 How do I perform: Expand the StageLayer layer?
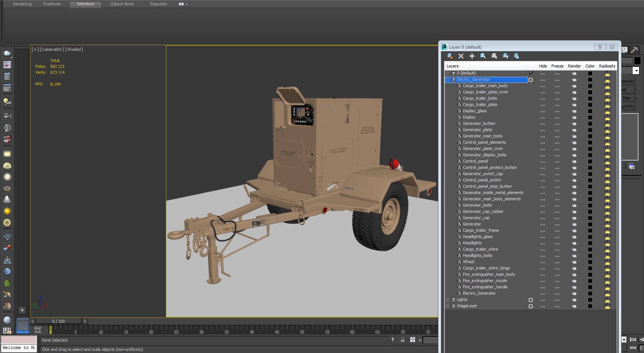coord(447,306)
